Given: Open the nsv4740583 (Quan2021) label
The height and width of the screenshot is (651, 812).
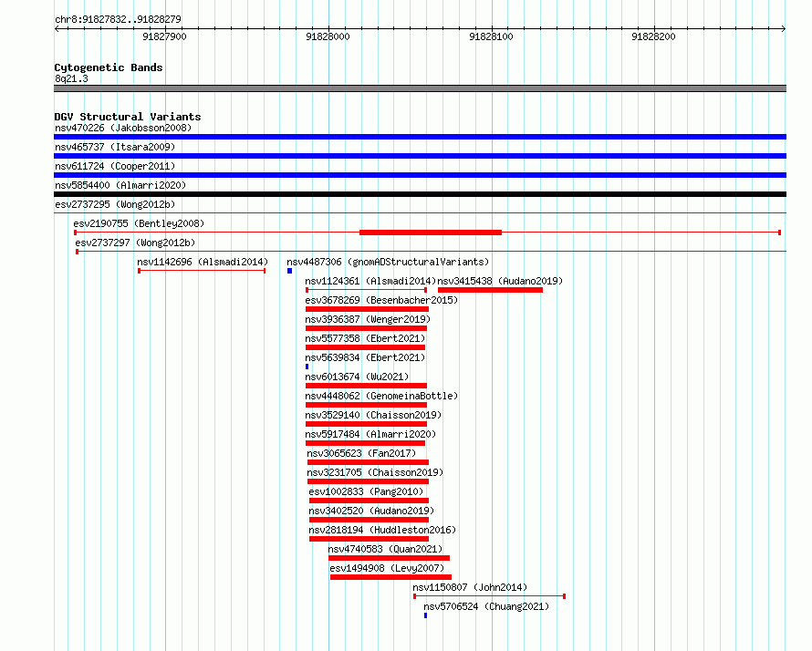Looking at the screenshot, I should (x=385, y=549).
